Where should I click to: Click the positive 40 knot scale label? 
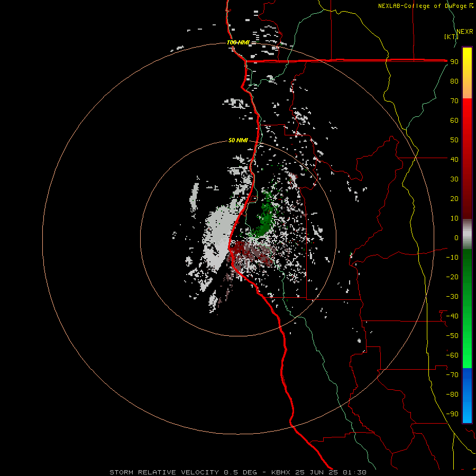click(x=454, y=159)
